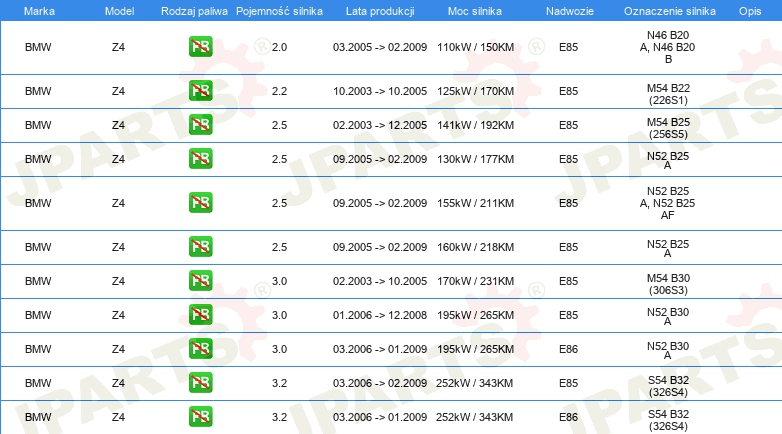Click the Pojemność silnika column header

279,11
